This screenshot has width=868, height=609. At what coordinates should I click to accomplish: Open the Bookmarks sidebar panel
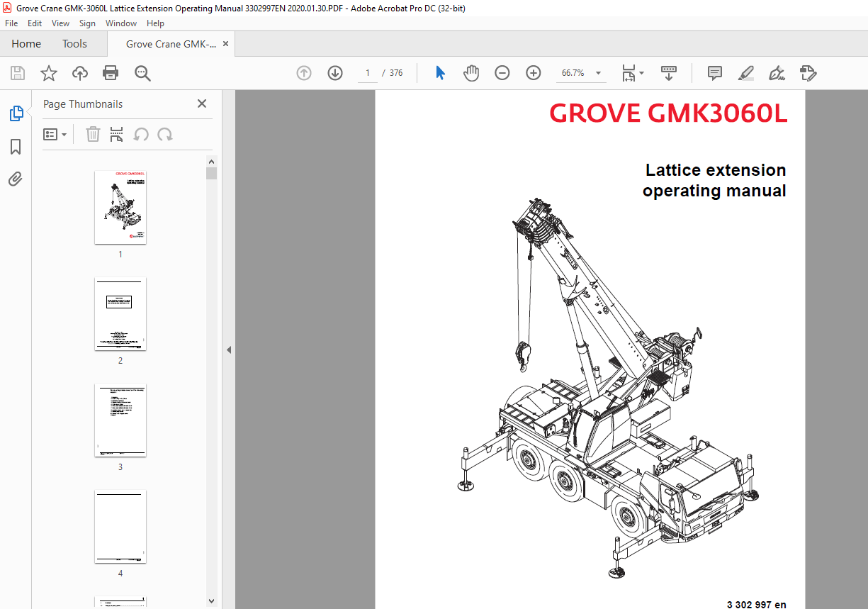pos(16,147)
